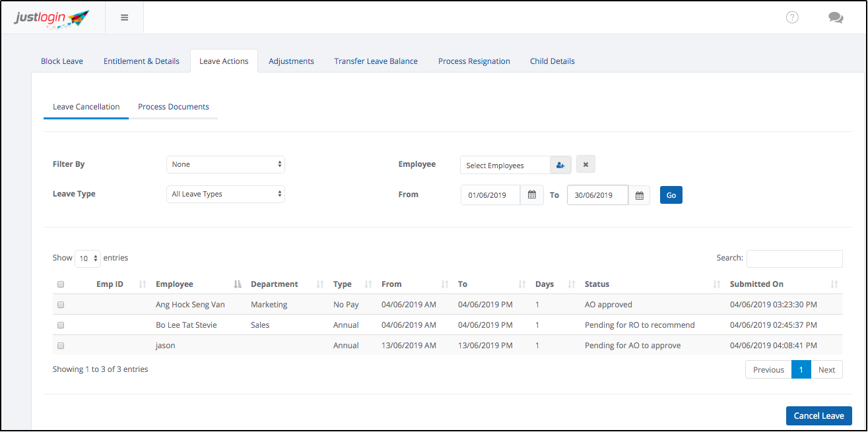Clear selected employees with the X button
This screenshot has width=868, height=432.
click(x=585, y=164)
